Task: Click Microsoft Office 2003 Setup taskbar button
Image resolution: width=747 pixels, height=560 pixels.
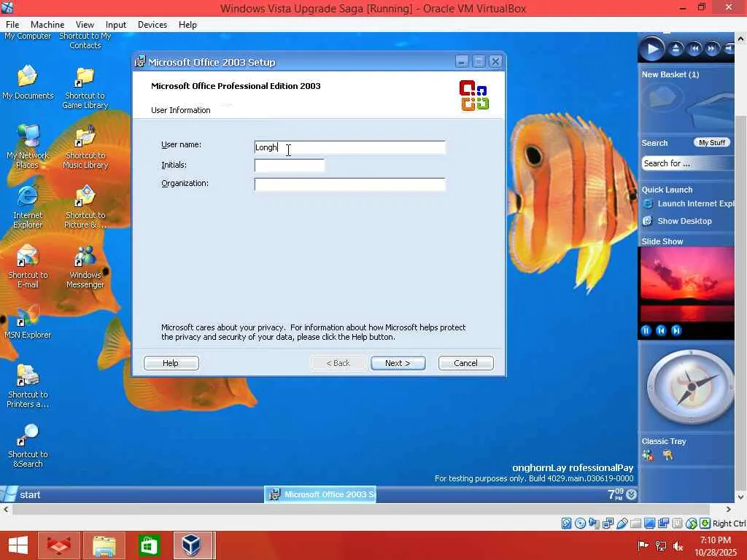Action: 320,495
